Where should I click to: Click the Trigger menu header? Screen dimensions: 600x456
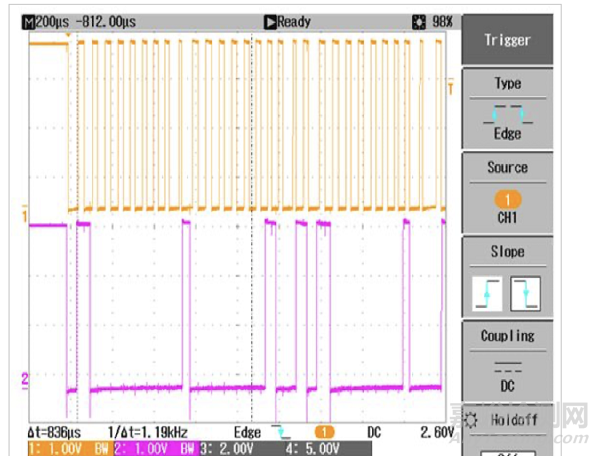(507, 40)
